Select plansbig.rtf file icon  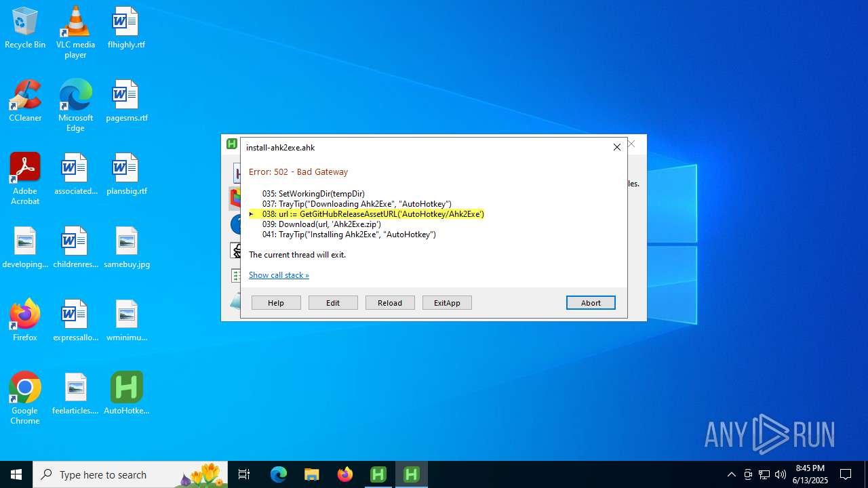(126, 175)
